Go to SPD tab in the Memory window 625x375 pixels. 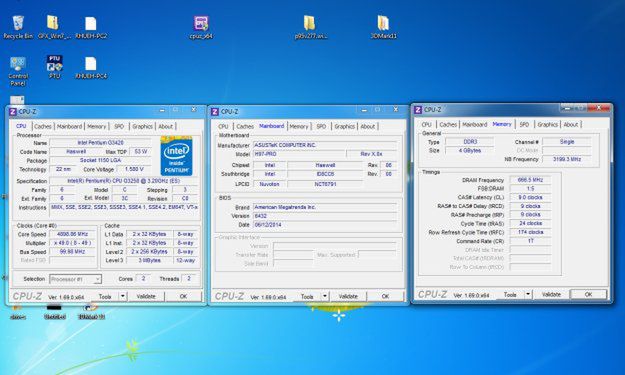click(x=524, y=125)
